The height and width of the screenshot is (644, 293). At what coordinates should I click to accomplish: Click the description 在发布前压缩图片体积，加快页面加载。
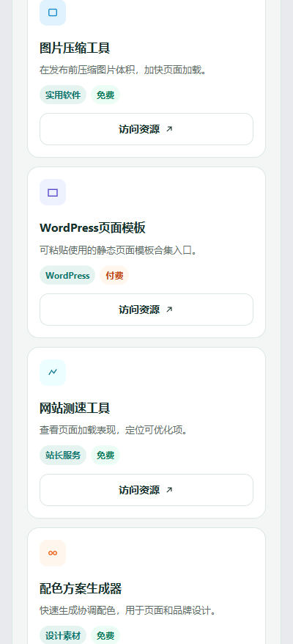click(x=123, y=70)
